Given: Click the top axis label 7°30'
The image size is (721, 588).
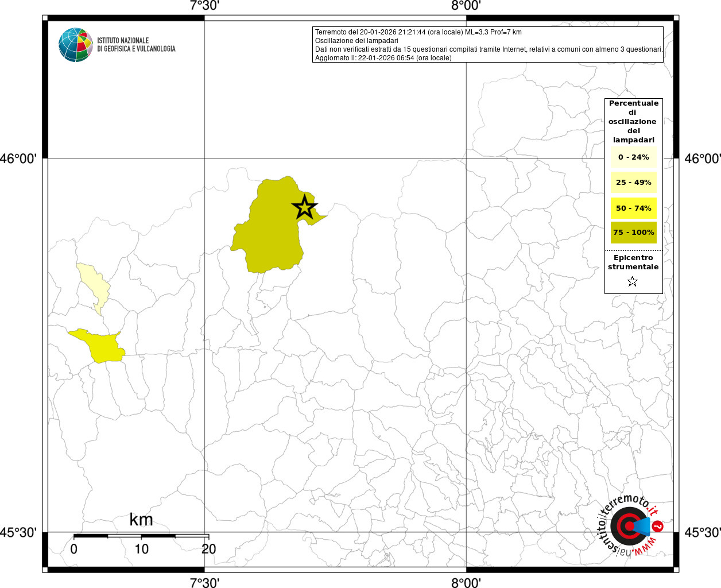Looking at the screenshot, I should 204,6.
